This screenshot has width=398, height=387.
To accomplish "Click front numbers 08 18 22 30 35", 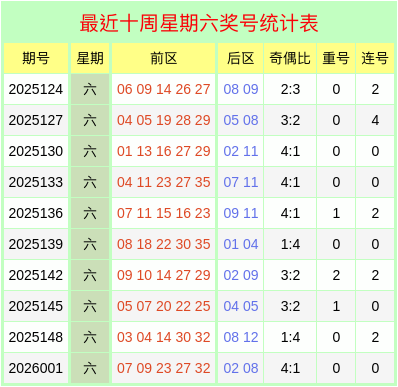I will coord(164,244).
